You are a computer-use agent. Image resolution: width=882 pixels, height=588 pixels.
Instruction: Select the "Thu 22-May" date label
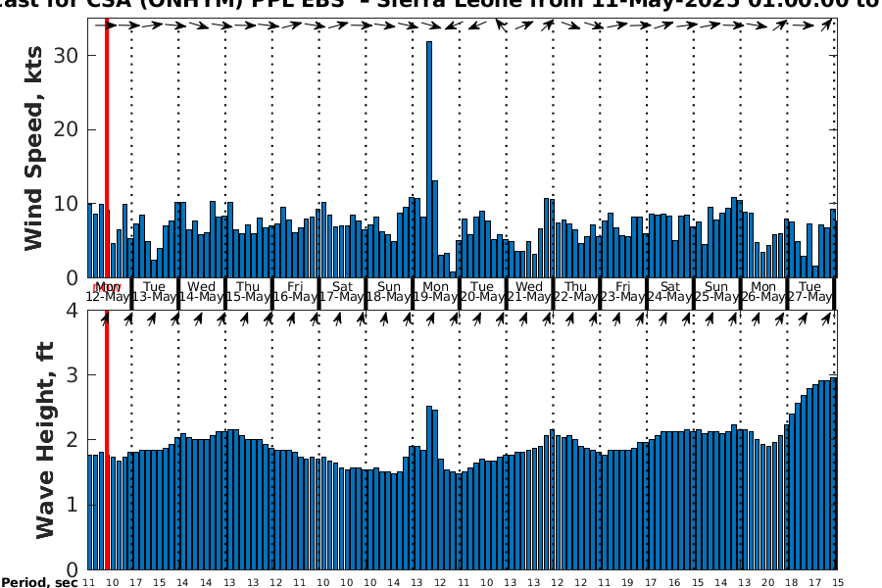click(x=576, y=291)
